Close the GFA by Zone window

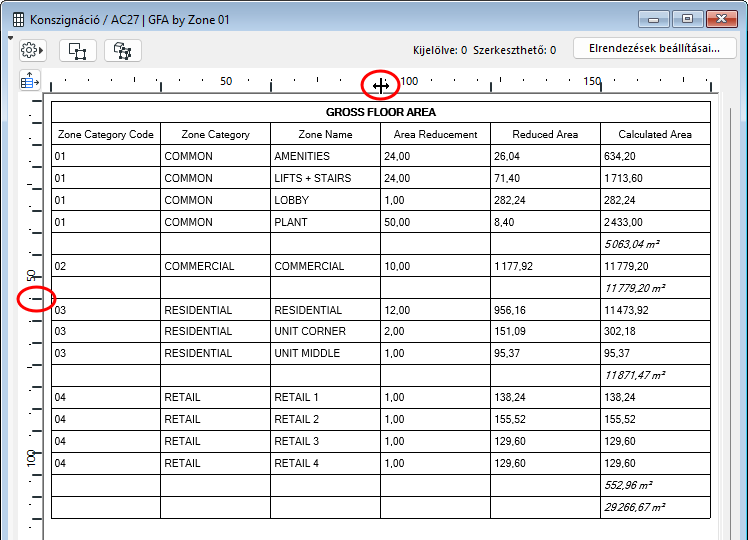tap(721, 19)
